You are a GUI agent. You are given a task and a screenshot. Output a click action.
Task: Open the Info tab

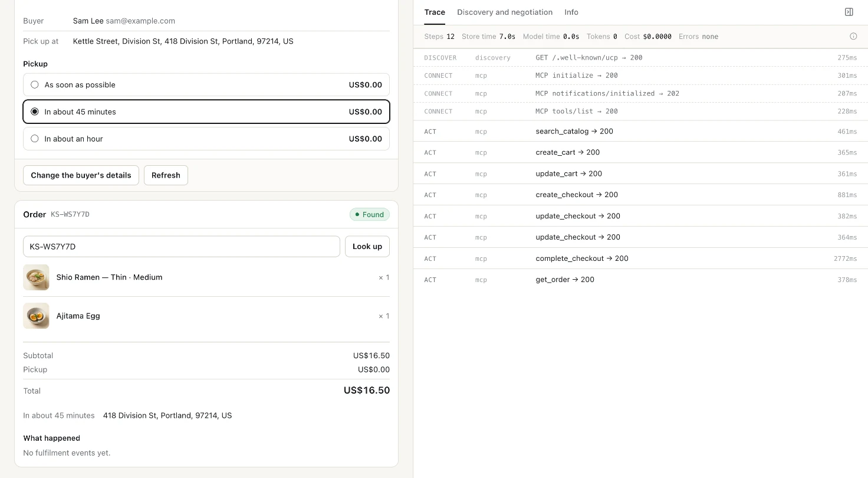click(571, 12)
